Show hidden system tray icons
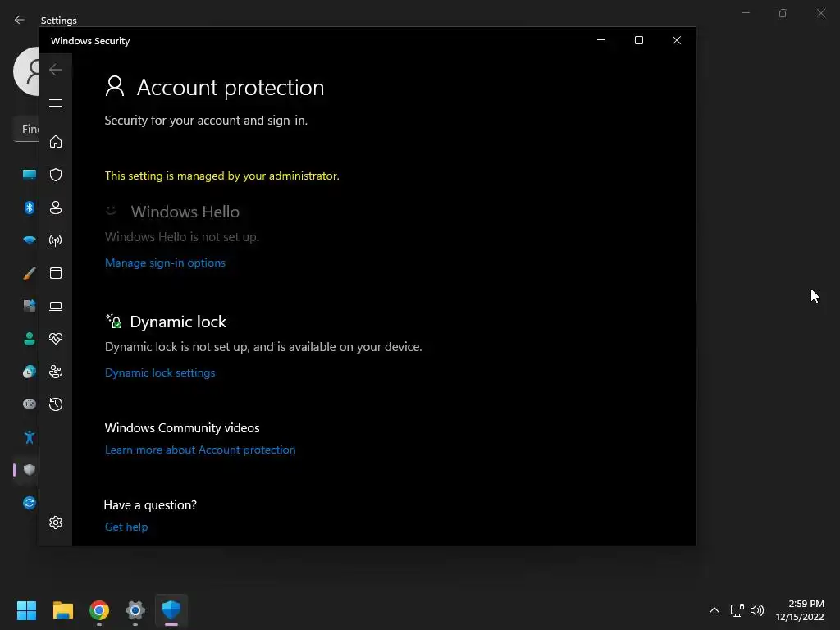Image resolution: width=840 pixels, height=630 pixels. tap(714, 610)
